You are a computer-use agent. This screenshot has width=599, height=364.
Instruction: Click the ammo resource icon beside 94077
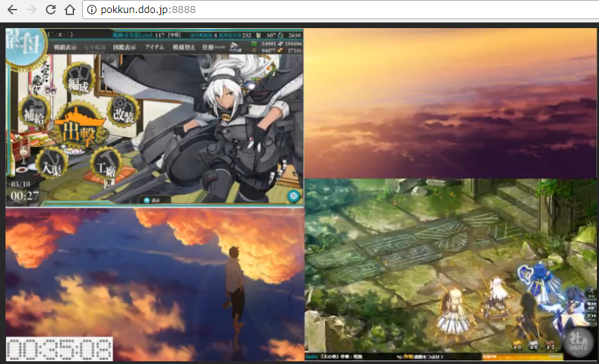click(254, 51)
